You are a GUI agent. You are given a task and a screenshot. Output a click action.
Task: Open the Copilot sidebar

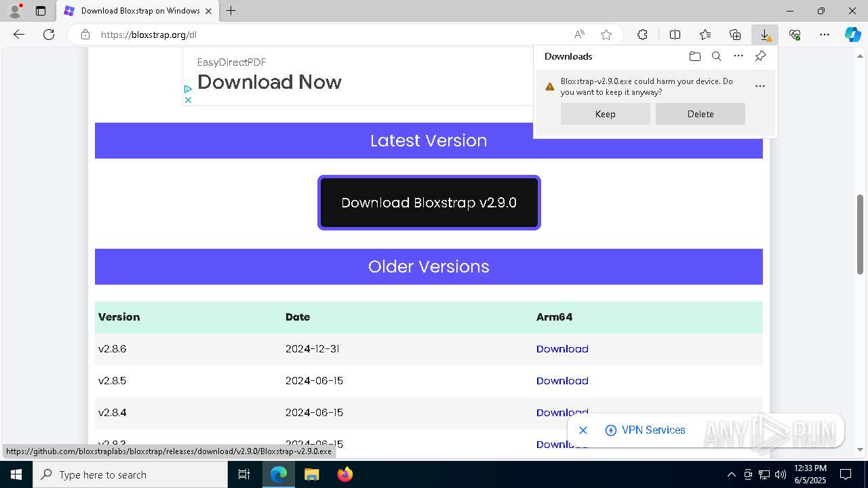point(853,35)
